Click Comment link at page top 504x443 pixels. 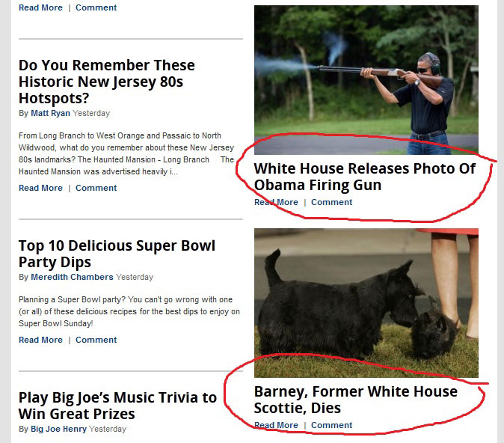[96, 7]
